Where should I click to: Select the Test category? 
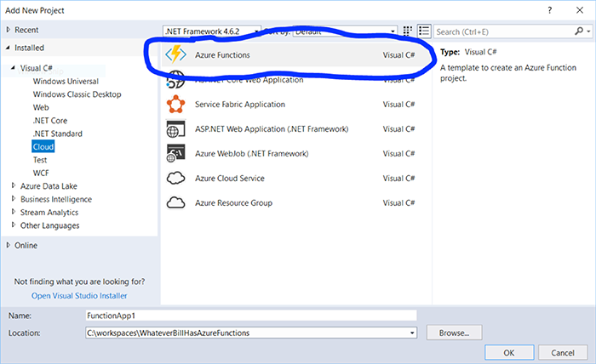click(40, 160)
